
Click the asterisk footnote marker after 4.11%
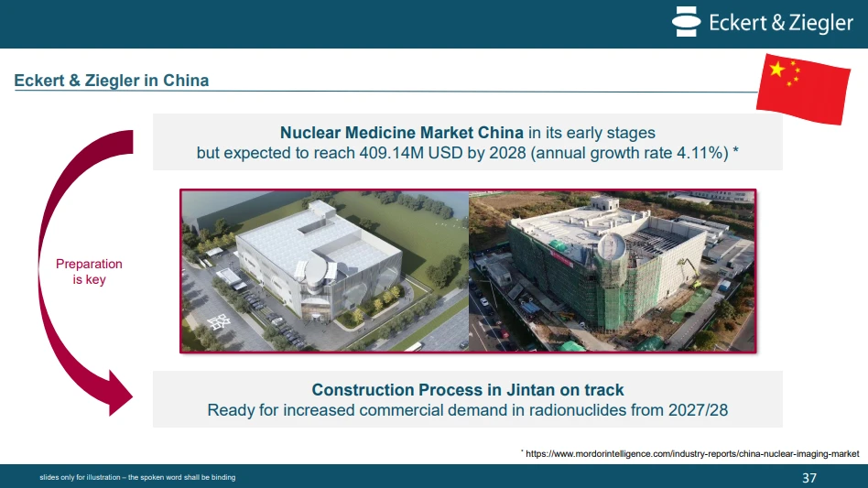click(x=736, y=150)
